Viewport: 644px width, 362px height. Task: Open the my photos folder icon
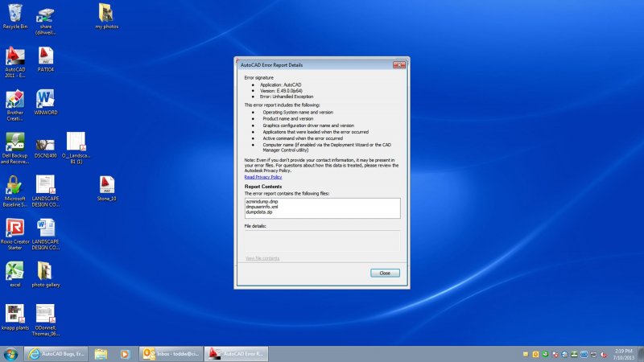tap(107, 16)
